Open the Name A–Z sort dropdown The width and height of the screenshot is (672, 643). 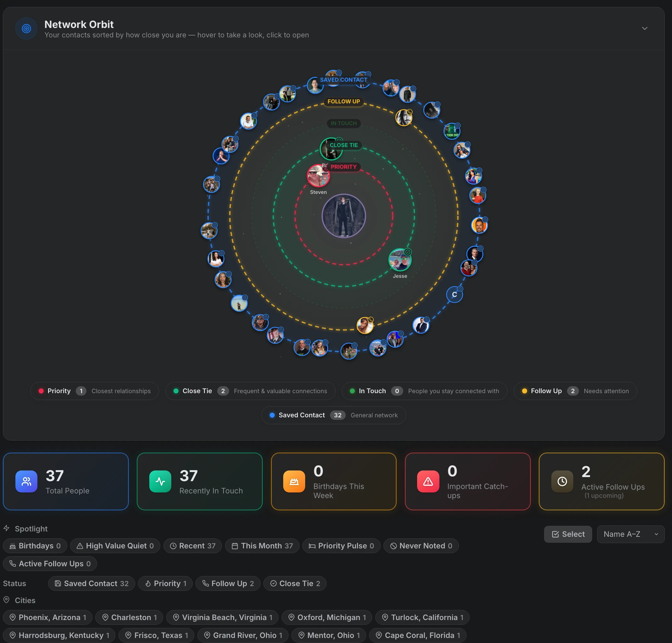631,534
